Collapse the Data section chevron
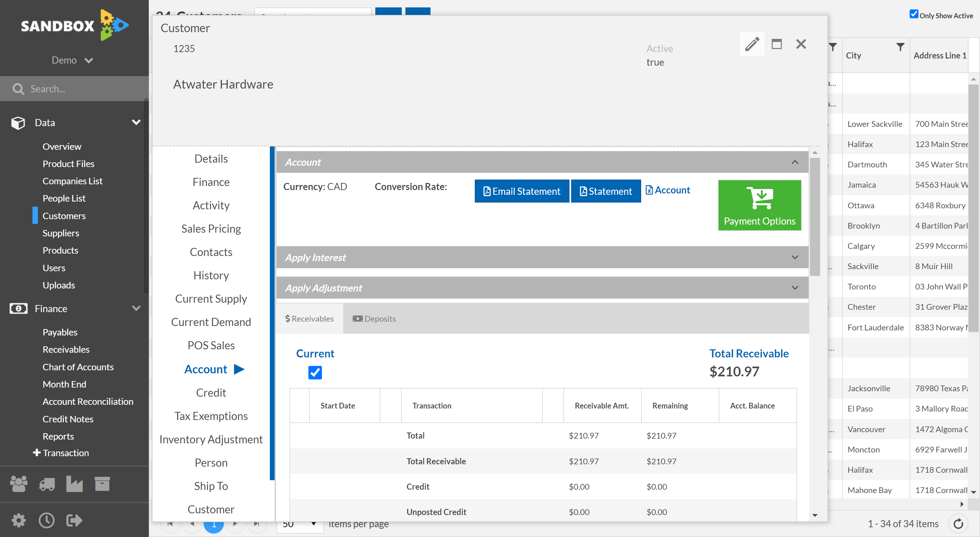The image size is (980, 537). point(136,122)
